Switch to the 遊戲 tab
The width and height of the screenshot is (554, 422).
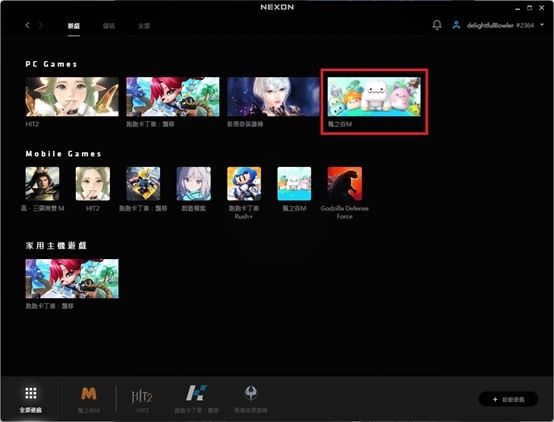pos(74,26)
